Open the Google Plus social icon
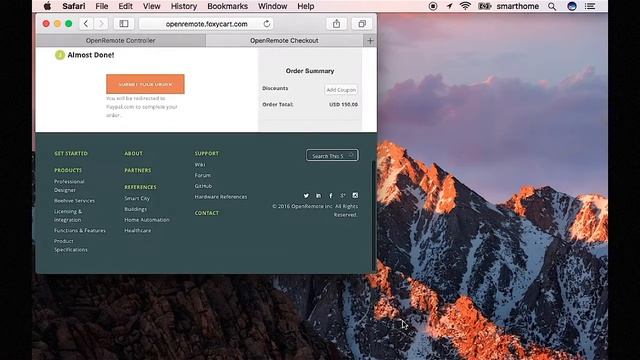This screenshot has width=640, height=360. 343,196
